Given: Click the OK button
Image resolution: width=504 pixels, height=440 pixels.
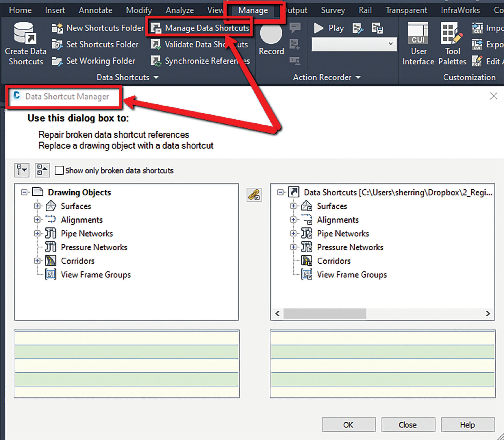Looking at the screenshot, I should pyautogui.click(x=348, y=424).
